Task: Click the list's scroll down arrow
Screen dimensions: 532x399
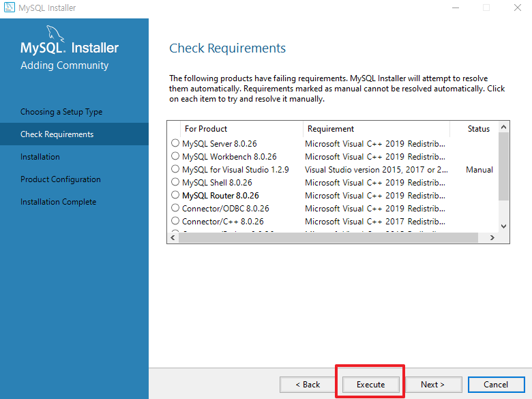Action: pyautogui.click(x=503, y=226)
